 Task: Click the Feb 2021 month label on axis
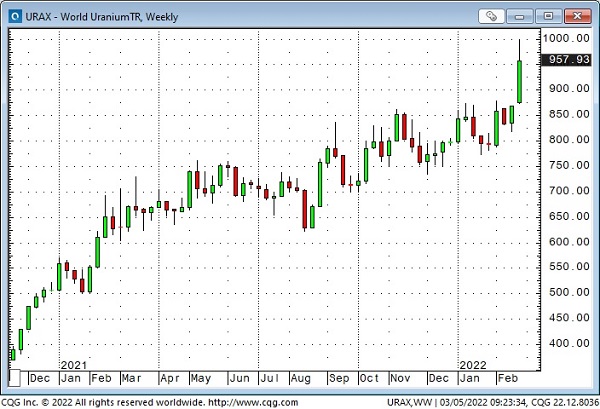point(101,378)
